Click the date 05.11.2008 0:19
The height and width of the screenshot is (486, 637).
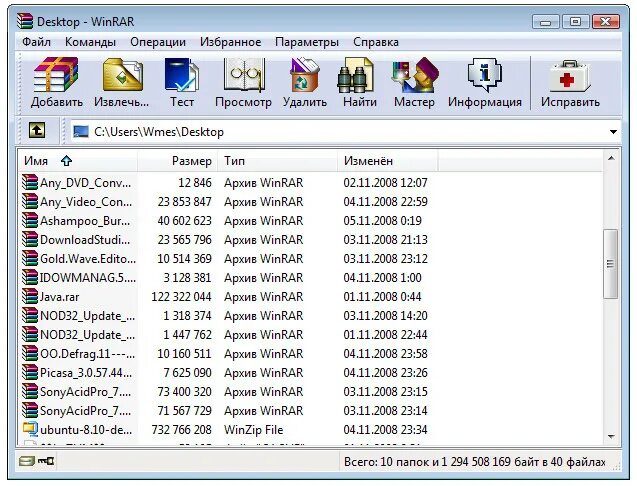(383, 221)
